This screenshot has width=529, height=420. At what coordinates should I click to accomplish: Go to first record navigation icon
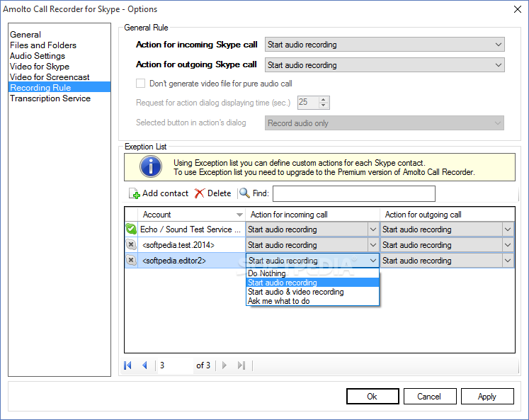127,365
